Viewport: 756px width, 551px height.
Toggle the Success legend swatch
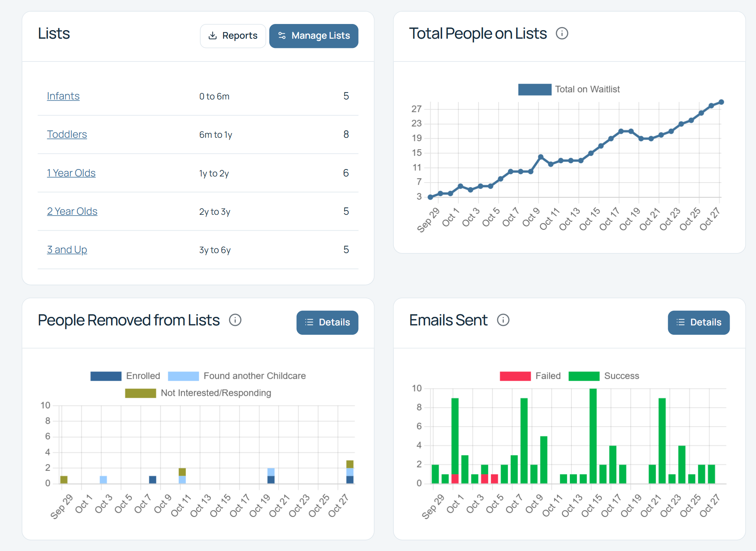click(x=584, y=376)
